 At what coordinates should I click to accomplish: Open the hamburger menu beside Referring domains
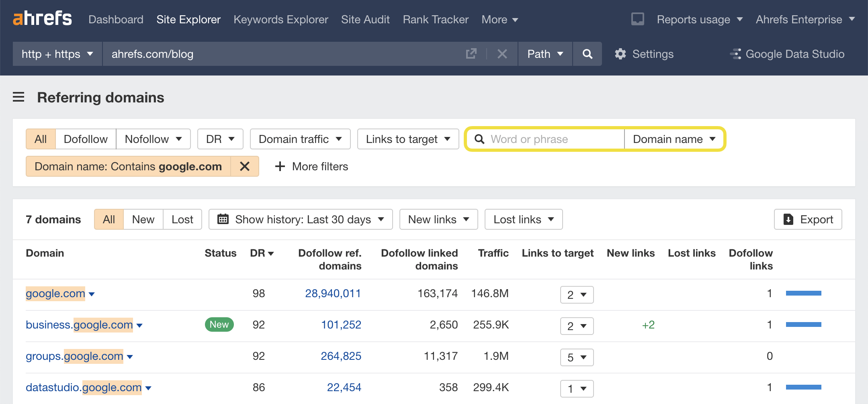pyautogui.click(x=18, y=97)
